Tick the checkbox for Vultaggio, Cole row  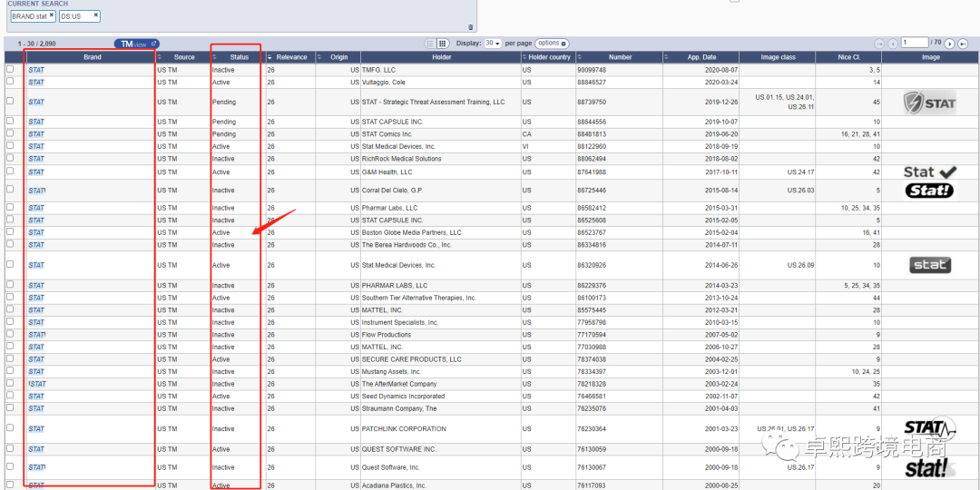tap(9, 82)
